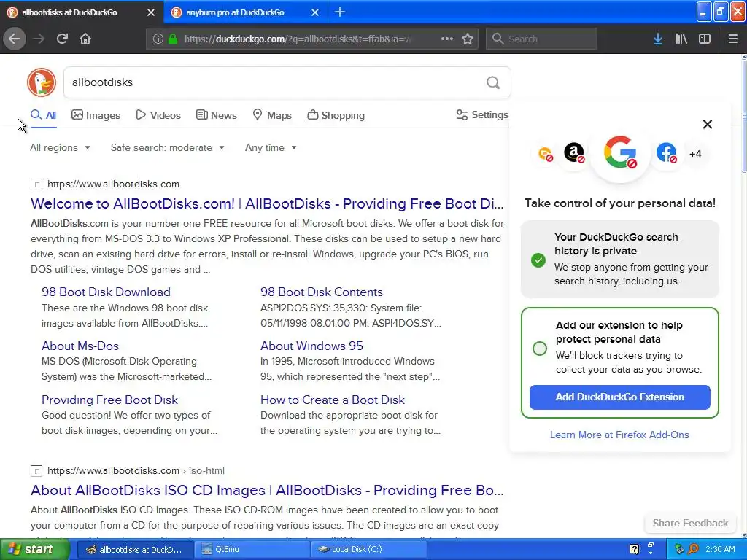Open Learn More at Firefox Add-Ons link

(x=619, y=435)
